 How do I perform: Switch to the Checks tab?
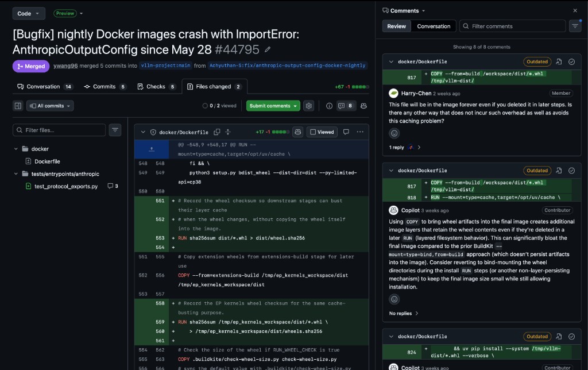click(156, 87)
